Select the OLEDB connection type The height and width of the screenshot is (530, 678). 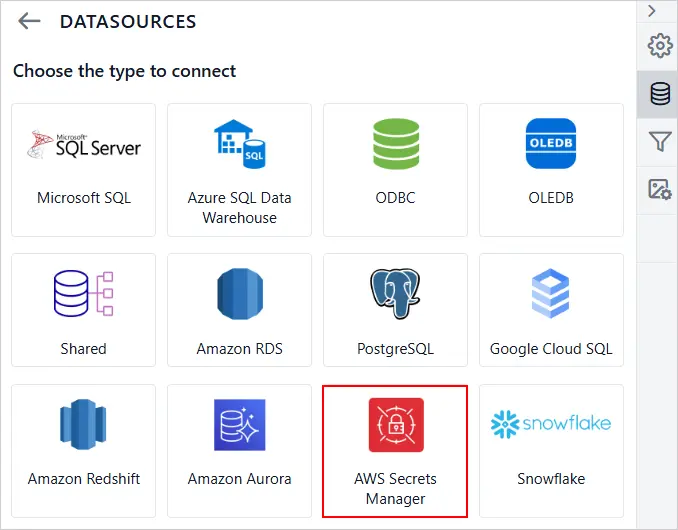click(x=551, y=143)
